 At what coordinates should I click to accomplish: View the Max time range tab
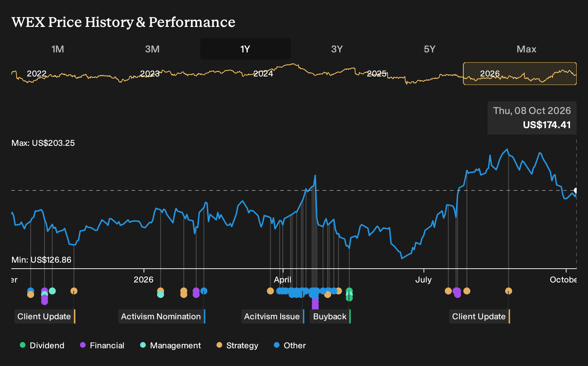[526, 49]
